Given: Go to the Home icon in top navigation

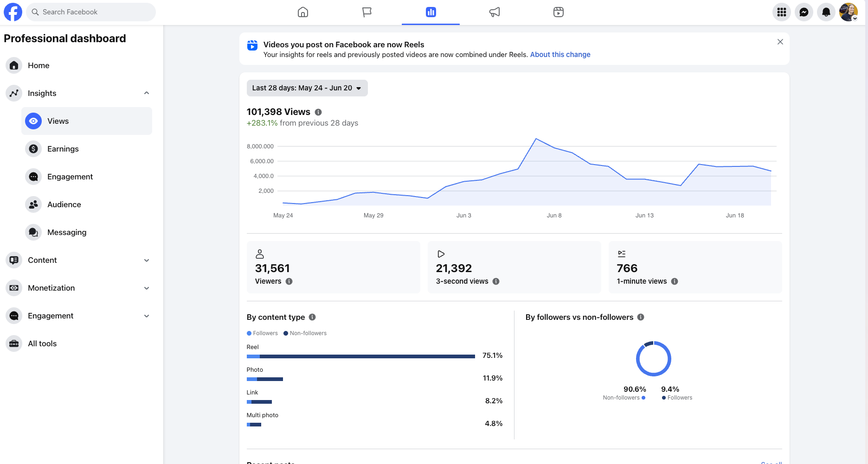Looking at the screenshot, I should tap(303, 12).
